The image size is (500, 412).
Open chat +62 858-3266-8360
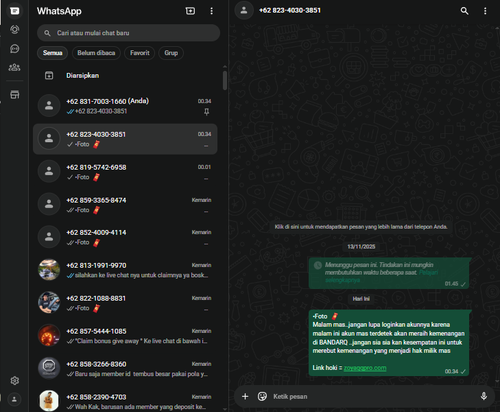pyautogui.click(x=125, y=369)
